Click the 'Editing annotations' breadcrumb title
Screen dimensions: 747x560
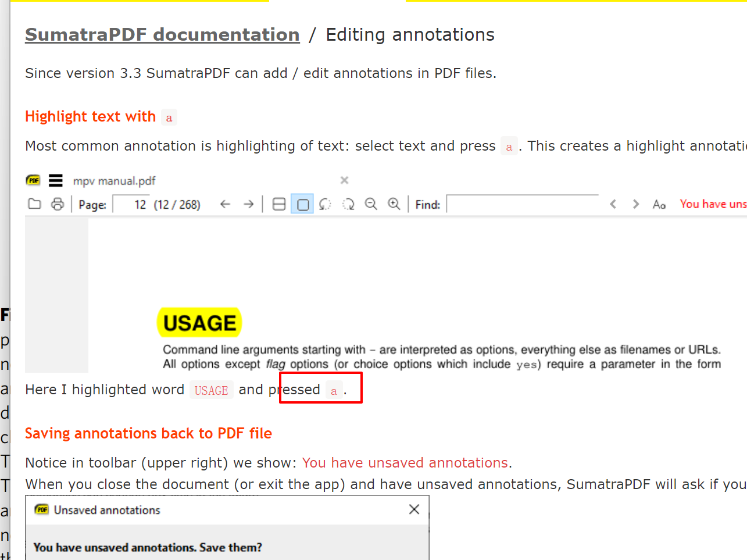point(410,35)
